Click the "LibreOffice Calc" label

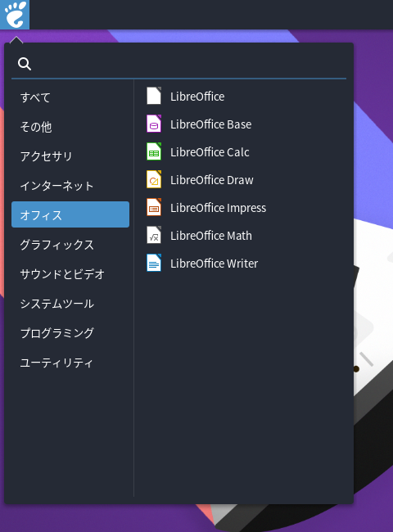[210, 152]
